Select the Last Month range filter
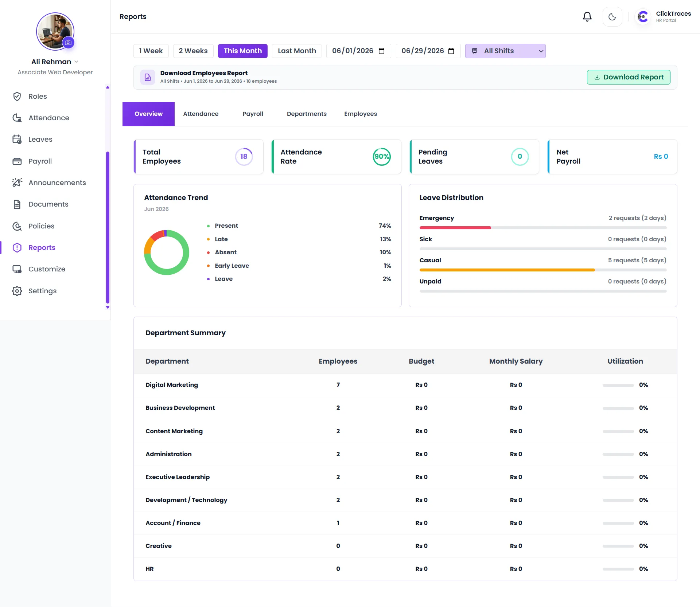 (x=297, y=51)
